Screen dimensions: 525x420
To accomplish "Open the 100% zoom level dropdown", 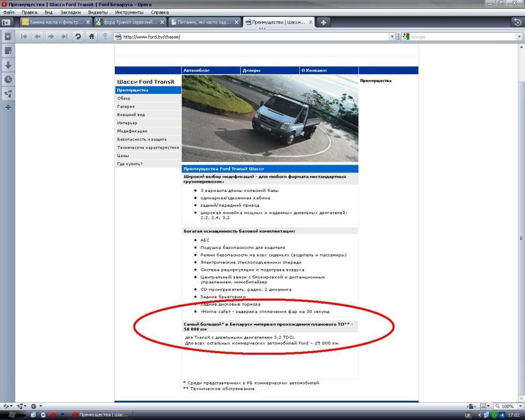I will pos(505,406).
